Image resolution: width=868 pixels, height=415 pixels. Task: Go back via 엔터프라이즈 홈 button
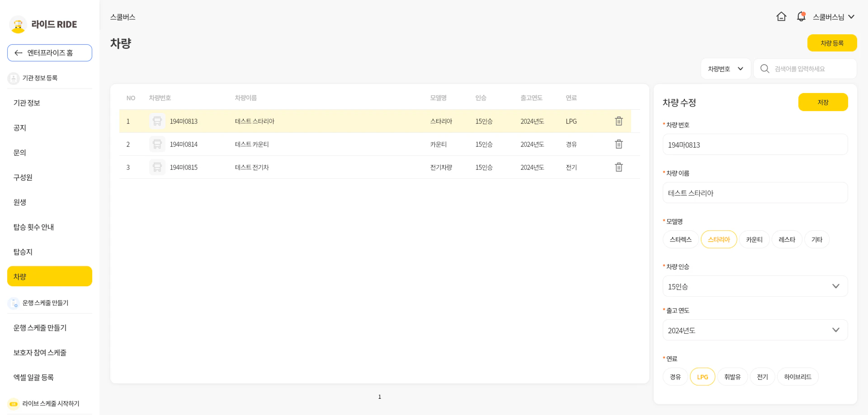[x=50, y=53]
